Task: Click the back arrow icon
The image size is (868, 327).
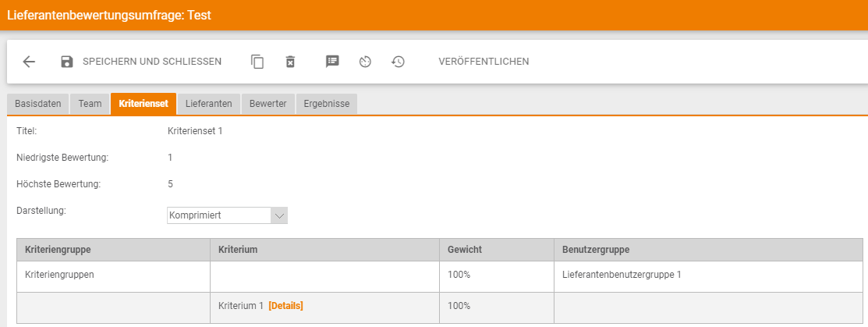Action: [x=29, y=62]
